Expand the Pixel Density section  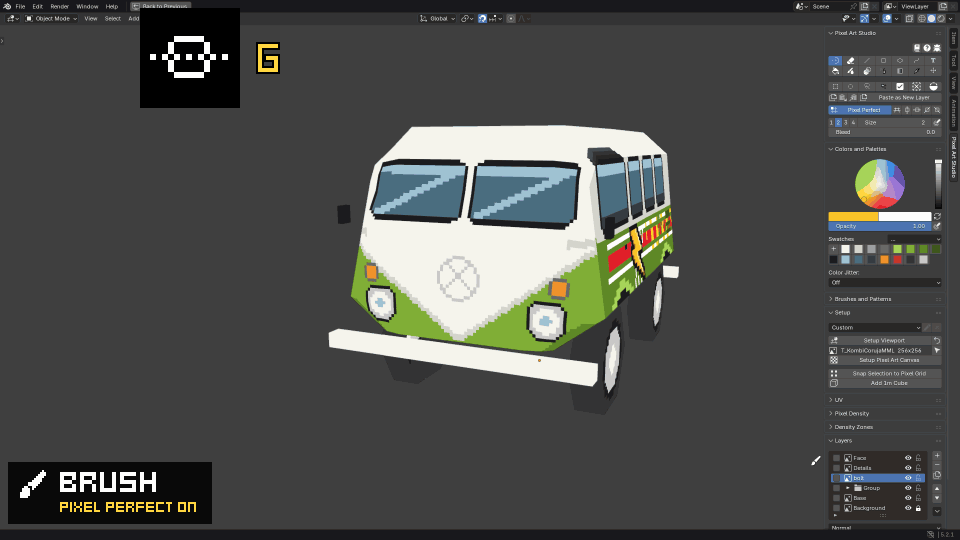pos(831,413)
